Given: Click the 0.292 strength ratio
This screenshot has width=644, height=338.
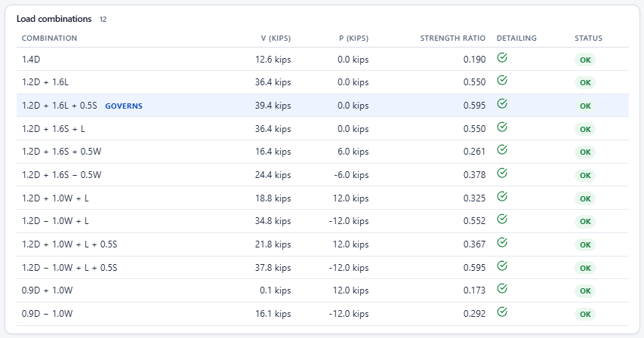Looking at the screenshot, I should 474,314.
